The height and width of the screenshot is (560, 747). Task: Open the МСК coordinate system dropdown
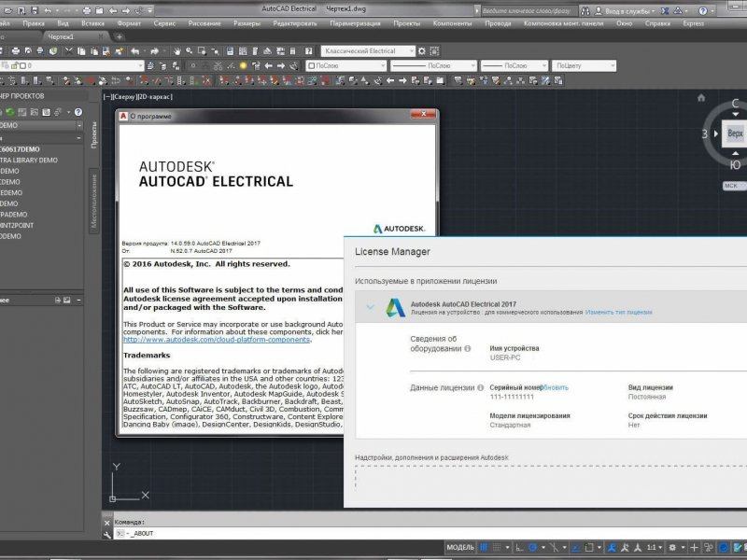[x=734, y=186]
